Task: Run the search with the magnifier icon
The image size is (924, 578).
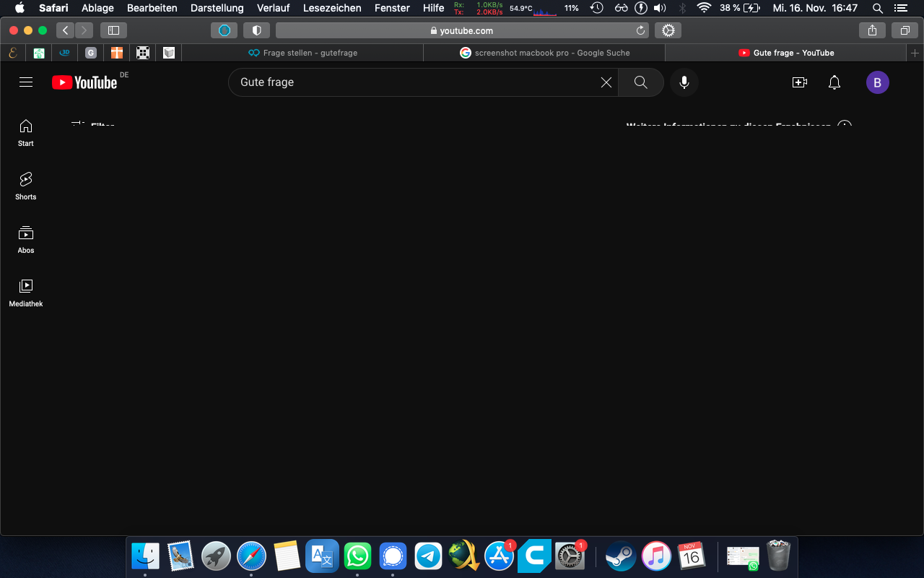Action: (x=640, y=82)
